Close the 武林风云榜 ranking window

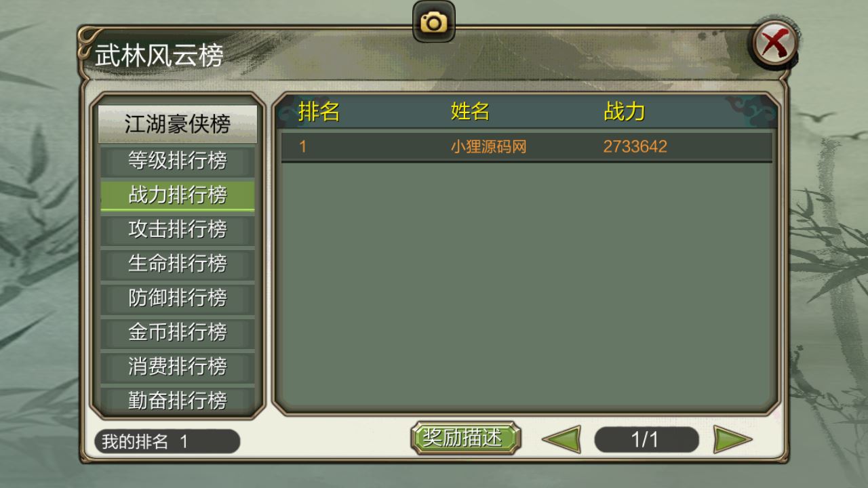click(x=774, y=45)
